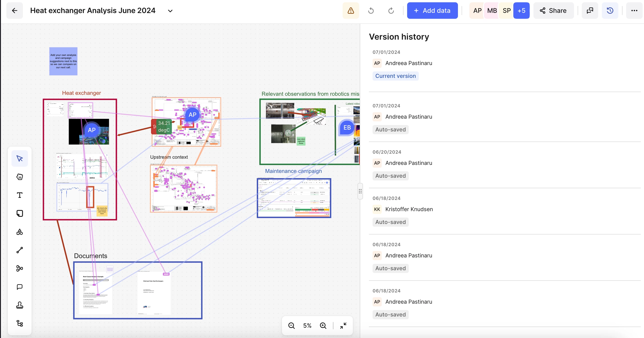The image size is (644, 338).
Task: Select the 06/20/2024 auto-saved version
Action: point(409,163)
